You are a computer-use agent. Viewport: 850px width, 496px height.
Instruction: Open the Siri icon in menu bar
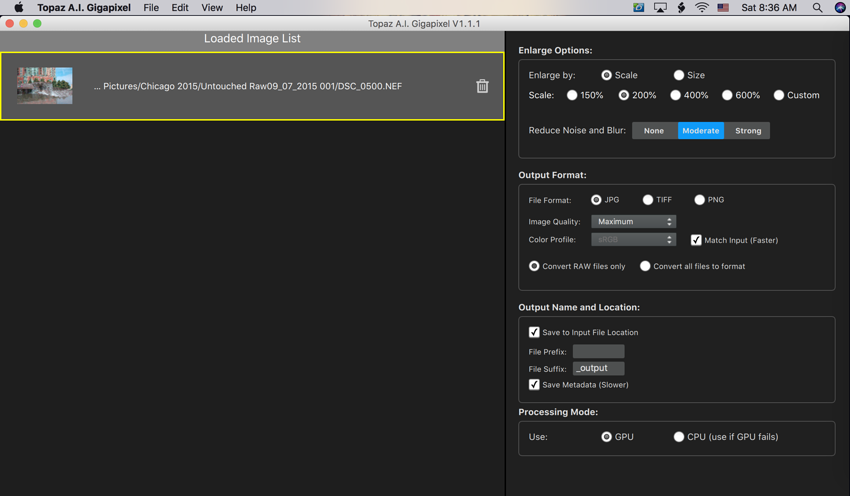point(840,8)
